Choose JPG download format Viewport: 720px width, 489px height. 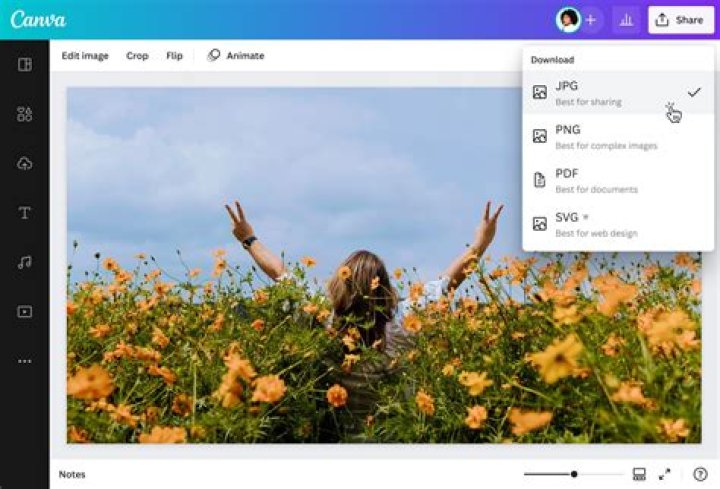618,93
